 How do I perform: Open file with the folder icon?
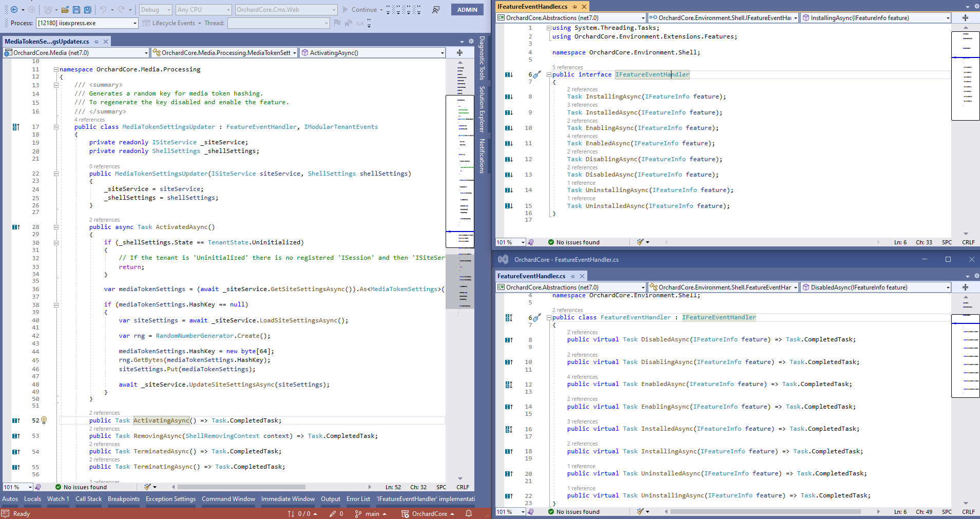[65, 9]
